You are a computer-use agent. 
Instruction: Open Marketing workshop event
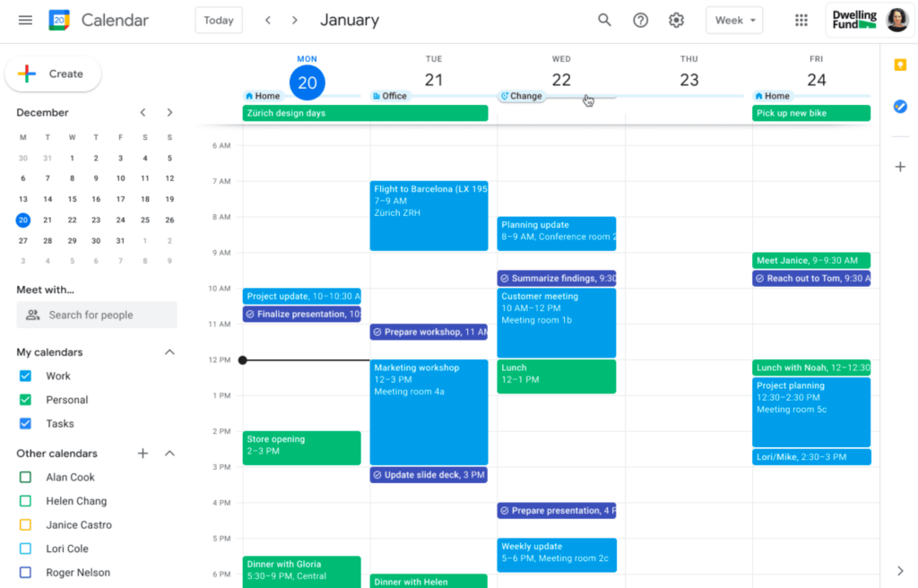coord(429,412)
